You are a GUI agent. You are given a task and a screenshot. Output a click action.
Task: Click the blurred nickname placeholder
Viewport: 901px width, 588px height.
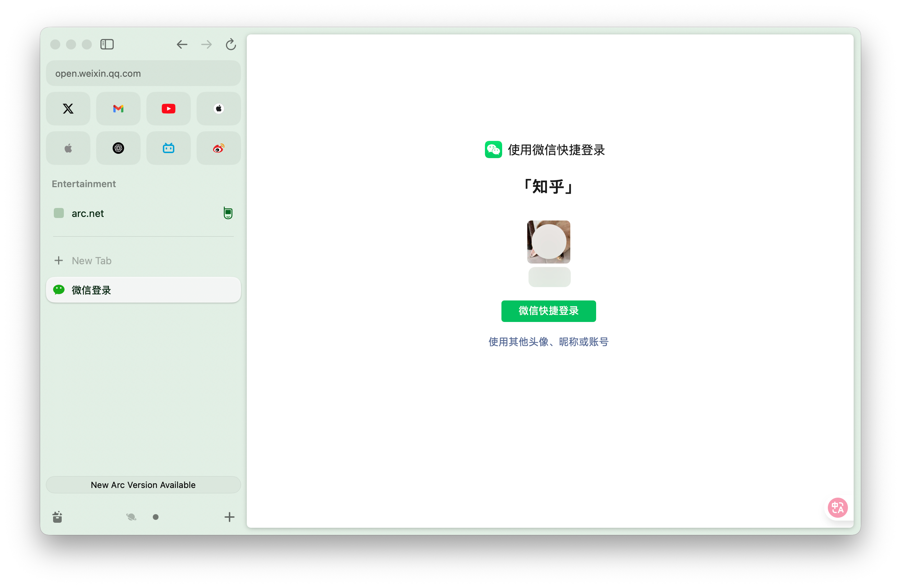coord(549,277)
